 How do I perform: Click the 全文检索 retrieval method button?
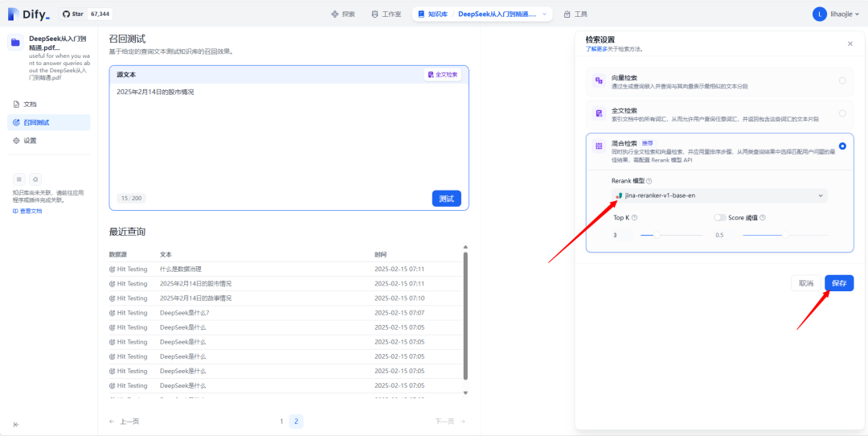coord(443,75)
